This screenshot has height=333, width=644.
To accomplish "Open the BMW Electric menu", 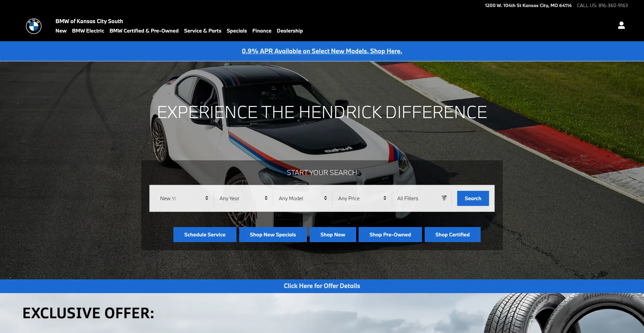I will pos(88,31).
